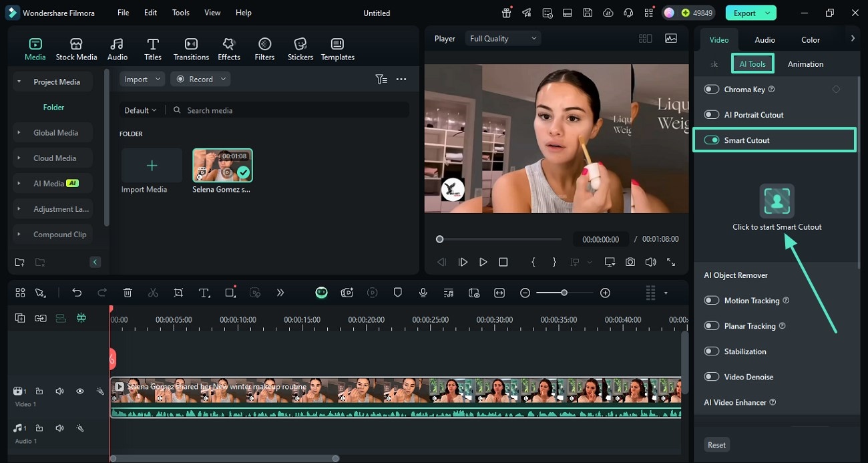Turn on Planar Tracking toggle
The height and width of the screenshot is (463, 868).
pyautogui.click(x=712, y=326)
